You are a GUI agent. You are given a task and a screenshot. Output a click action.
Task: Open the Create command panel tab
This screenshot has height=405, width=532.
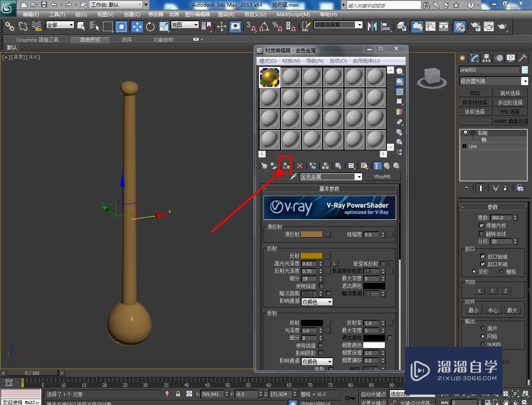coord(462,58)
